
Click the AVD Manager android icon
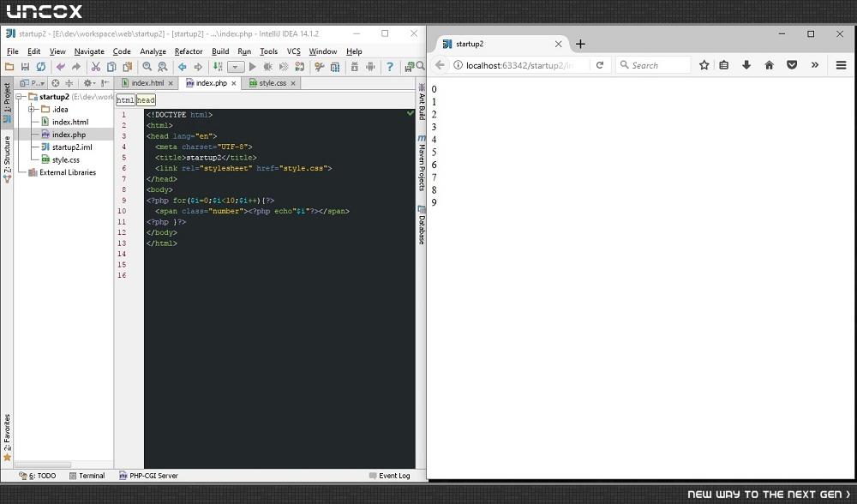[370, 67]
